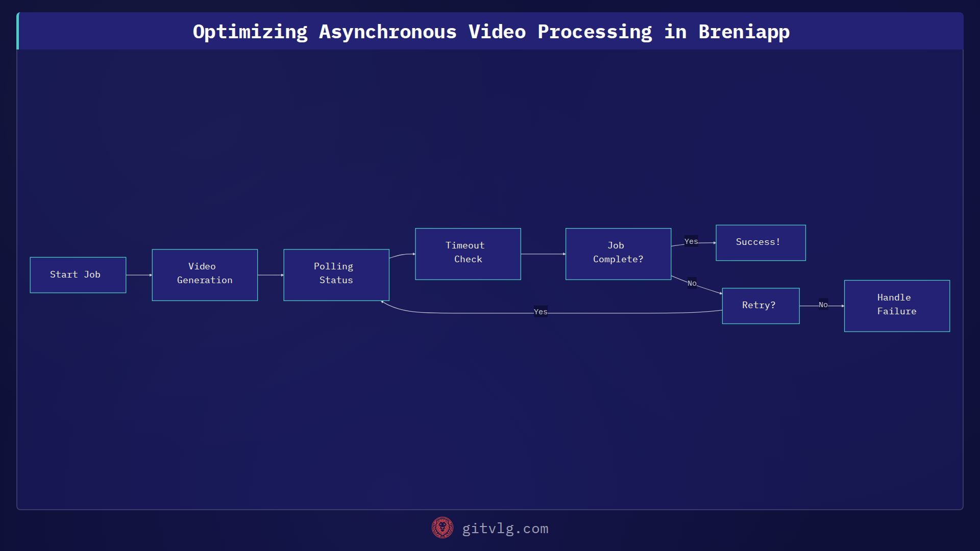
Task: Open the gitvlg.com text
Action: coord(505,529)
